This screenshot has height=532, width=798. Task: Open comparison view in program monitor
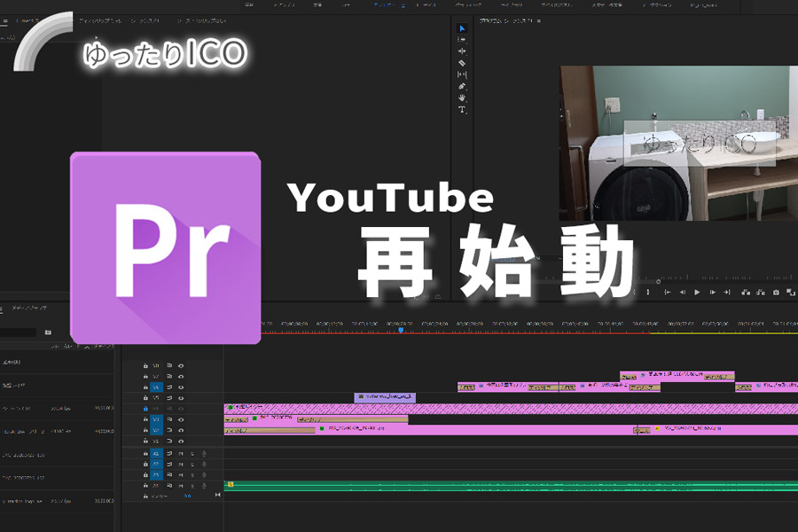click(790, 293)
